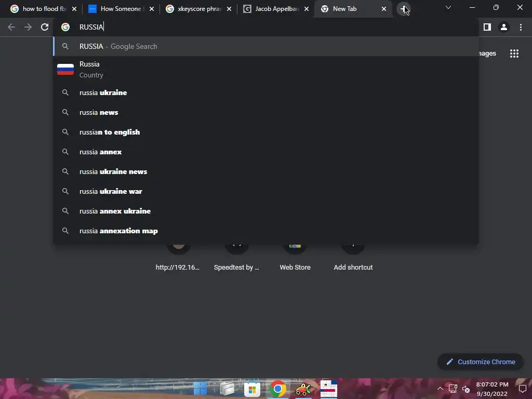Toggle the side panel icon
This screenshot has width=532, height=399.
[487, 27]
